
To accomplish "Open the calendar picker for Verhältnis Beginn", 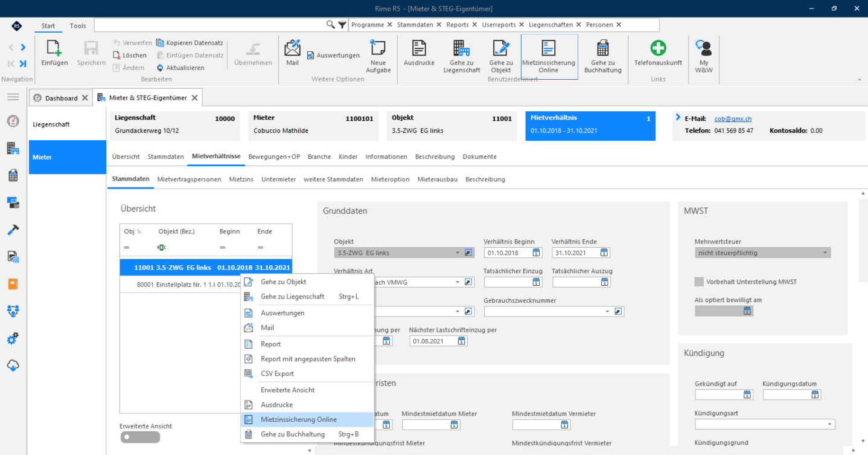I will [x=537, y=253].
